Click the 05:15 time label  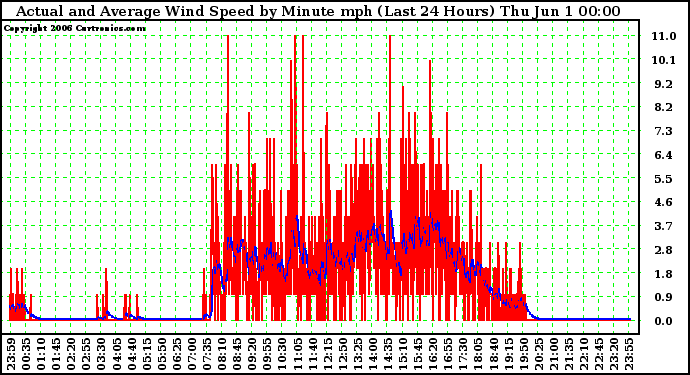147,354
